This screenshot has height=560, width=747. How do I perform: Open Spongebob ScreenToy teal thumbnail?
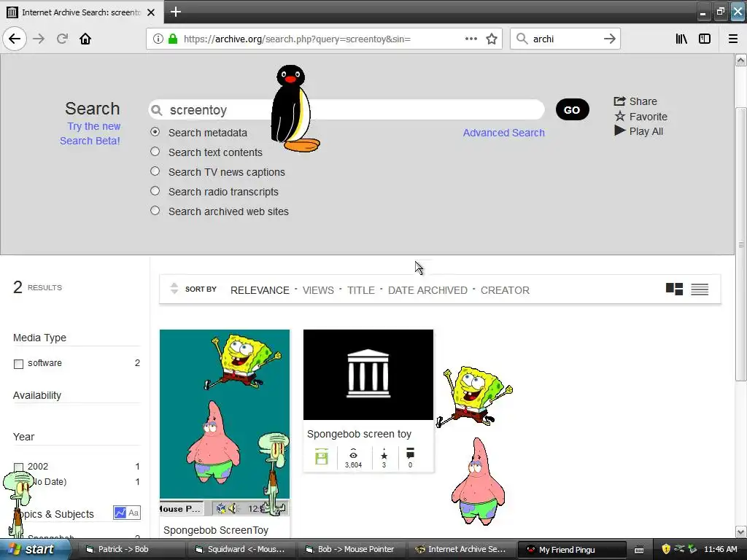coord(225,423)
